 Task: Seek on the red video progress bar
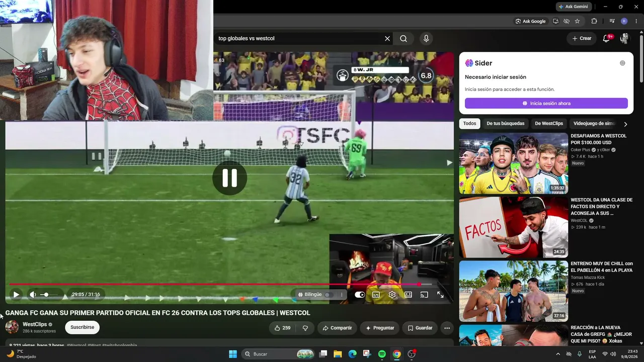[x=220, y=285]
